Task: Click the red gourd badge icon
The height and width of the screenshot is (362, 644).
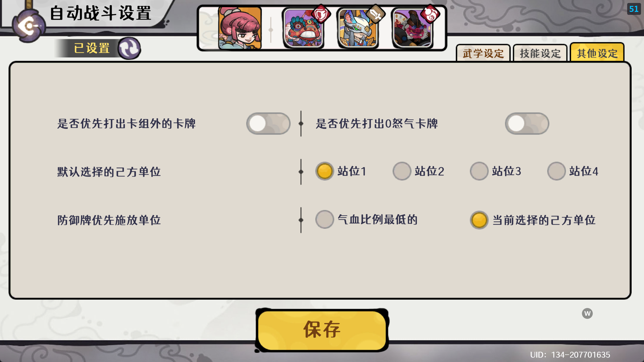Action: point(430,14)
